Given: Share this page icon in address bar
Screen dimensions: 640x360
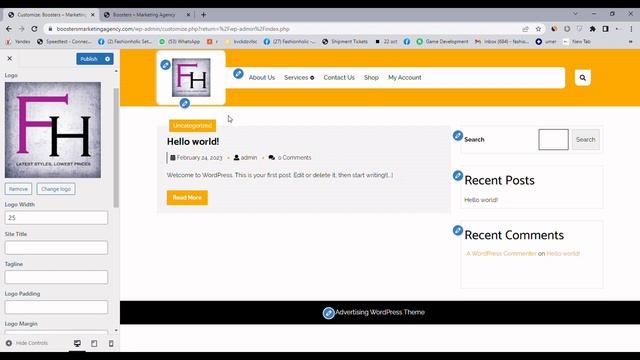Looking at the screenshot, I should tap(525, 29).
